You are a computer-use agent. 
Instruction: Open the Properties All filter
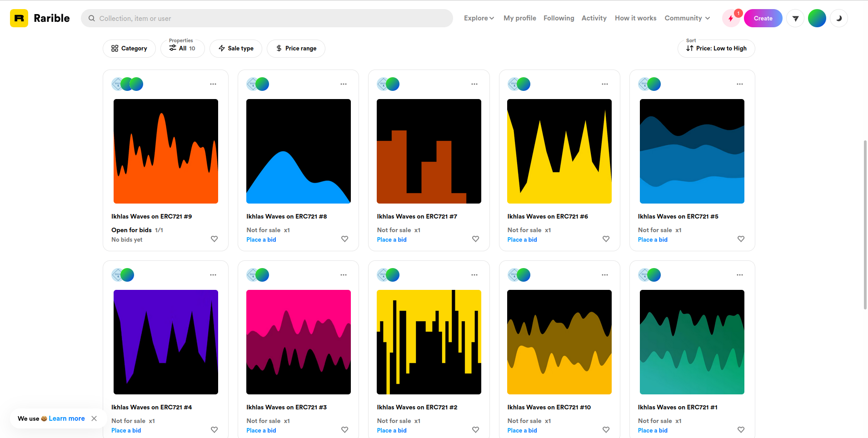(x=183, y=49)
